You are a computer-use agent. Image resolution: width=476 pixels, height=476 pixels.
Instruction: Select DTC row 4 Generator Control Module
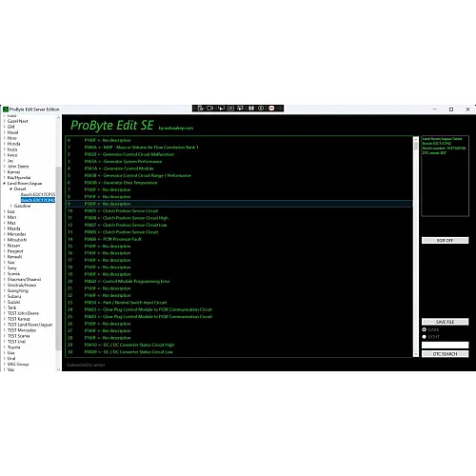pyautogui.click(x=239, y=169)
